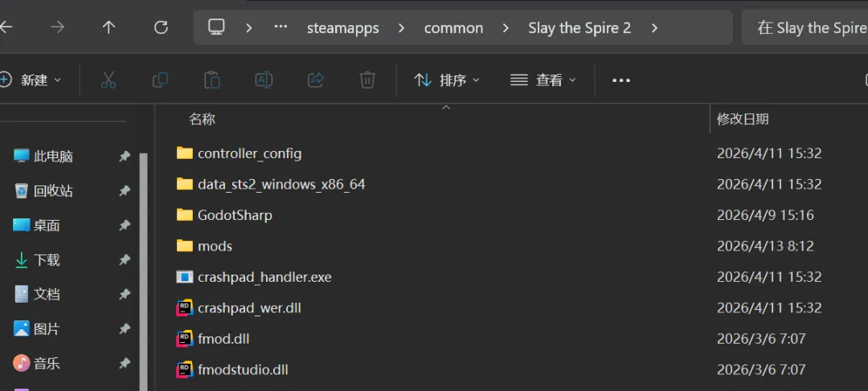The width and height of the screenshot is (868, 391).
Task: Click the pin icon beside 图片
Action: pyautogui.click(x=125, y=329)
